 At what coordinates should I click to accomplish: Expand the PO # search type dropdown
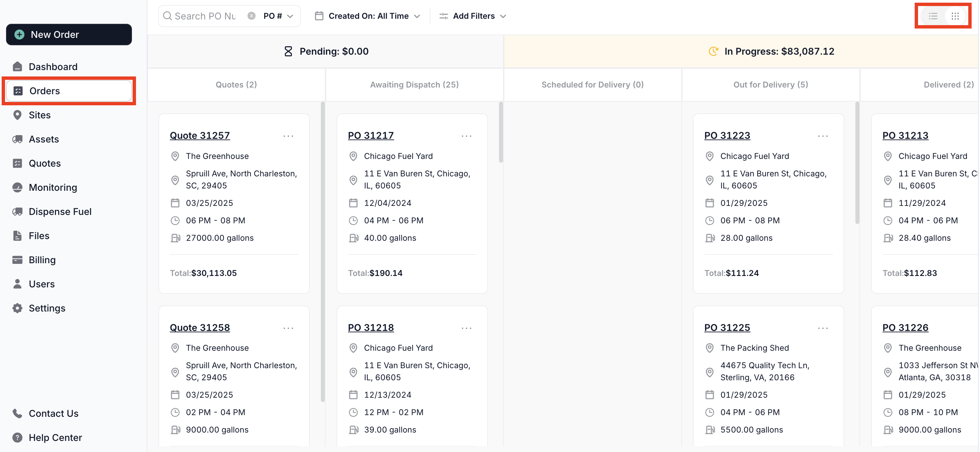[278, 16]
